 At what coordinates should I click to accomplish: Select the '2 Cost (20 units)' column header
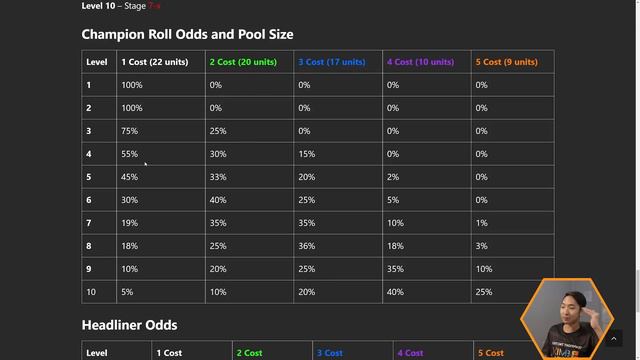[243, 62]
